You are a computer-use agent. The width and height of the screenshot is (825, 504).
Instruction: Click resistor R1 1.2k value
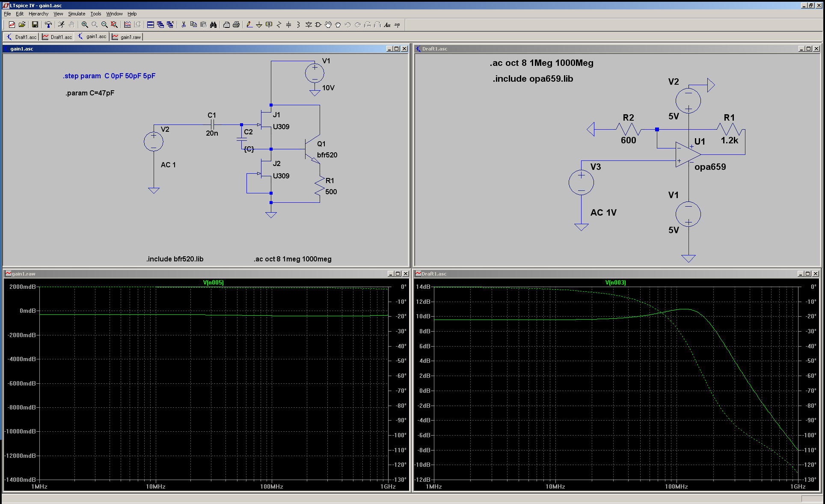pyautogui.click(x=729, y=140)
